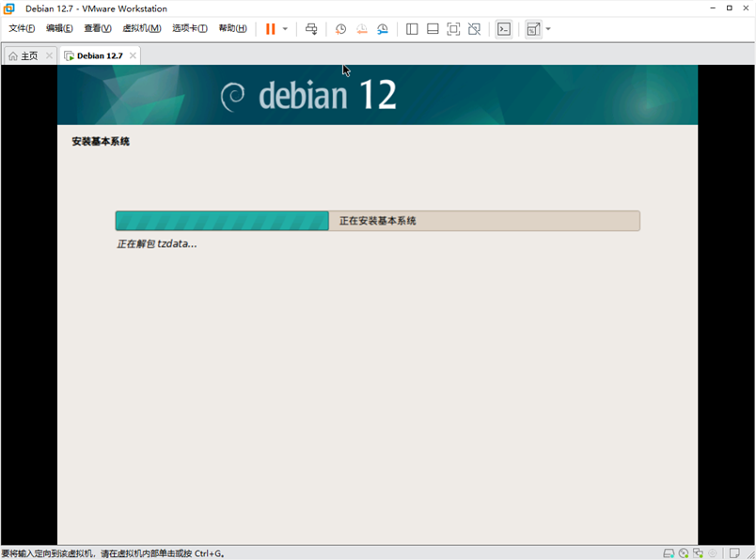This screenshot has width=756, height=560.
Task: Open the 选项卡(T) menu
Action: coord(190,28)
